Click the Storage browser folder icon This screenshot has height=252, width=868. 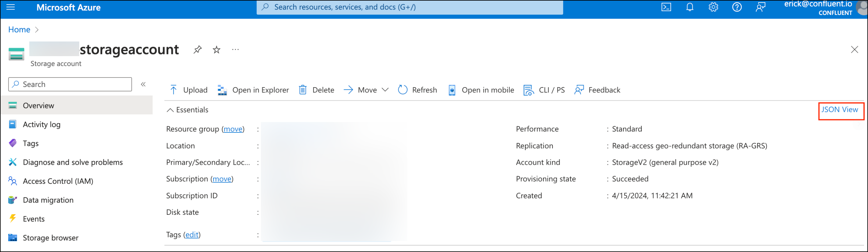(12, 238)
